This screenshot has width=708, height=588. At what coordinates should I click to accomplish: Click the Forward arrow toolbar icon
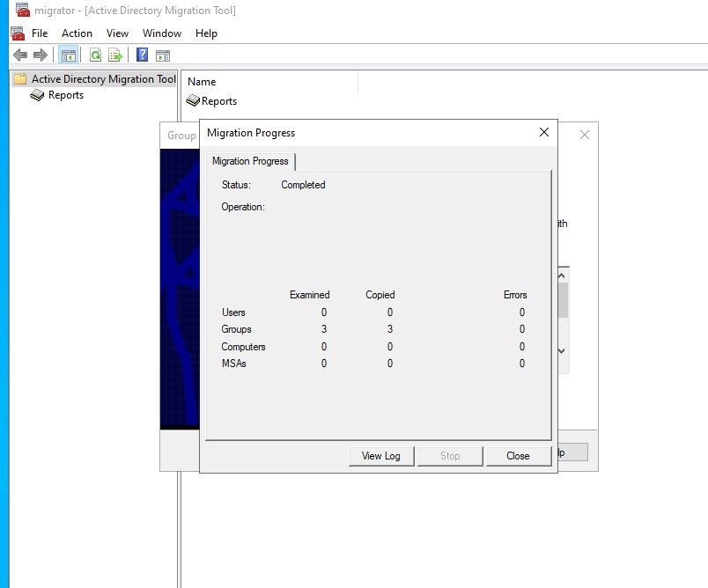click(x=41, y=55)
